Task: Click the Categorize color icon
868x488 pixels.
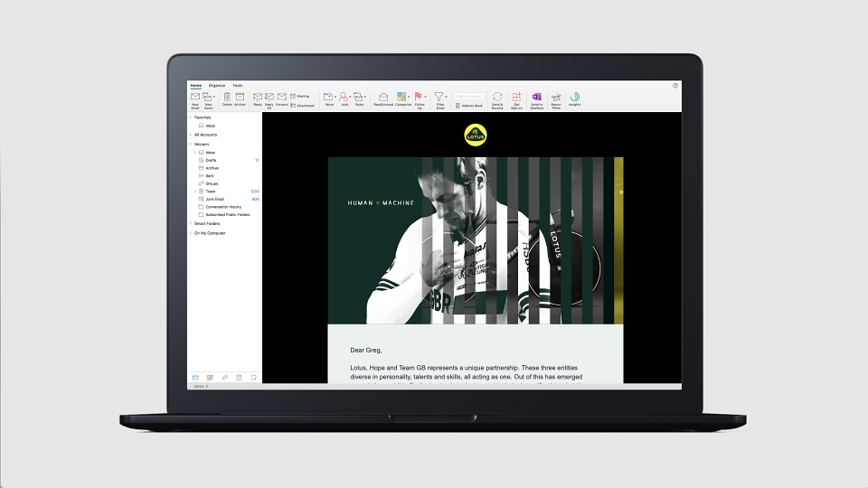Action: pos(401,97)
